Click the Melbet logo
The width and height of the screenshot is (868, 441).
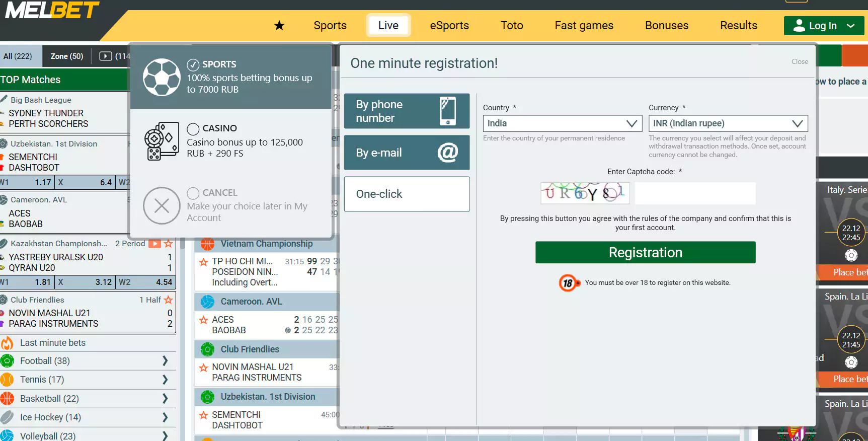[x=52, y=10]
